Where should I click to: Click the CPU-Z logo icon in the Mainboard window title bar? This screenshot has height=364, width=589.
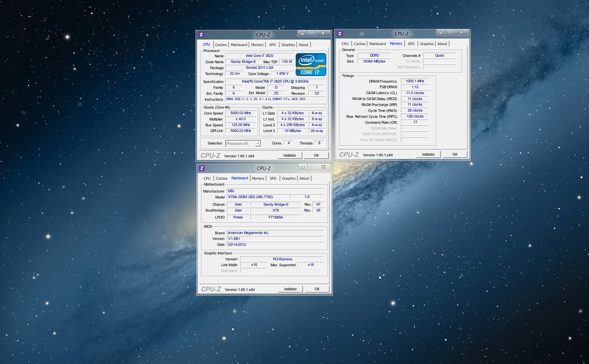coord(202,168)
